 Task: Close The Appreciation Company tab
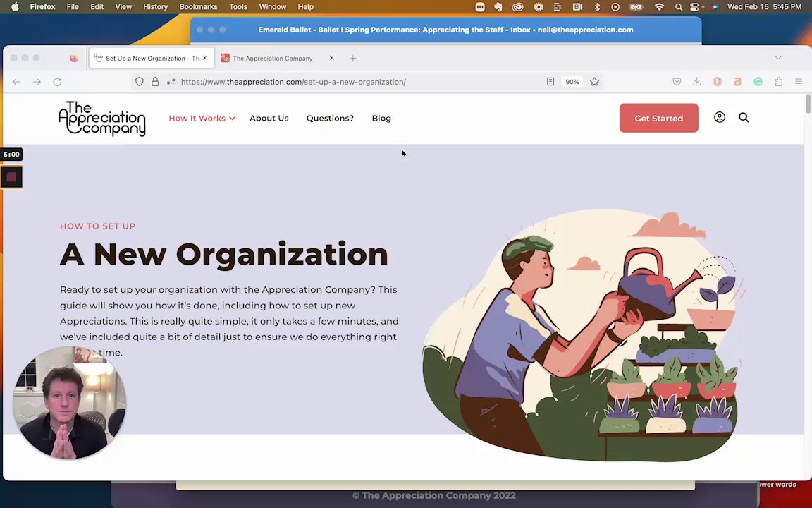click(331, 58)
